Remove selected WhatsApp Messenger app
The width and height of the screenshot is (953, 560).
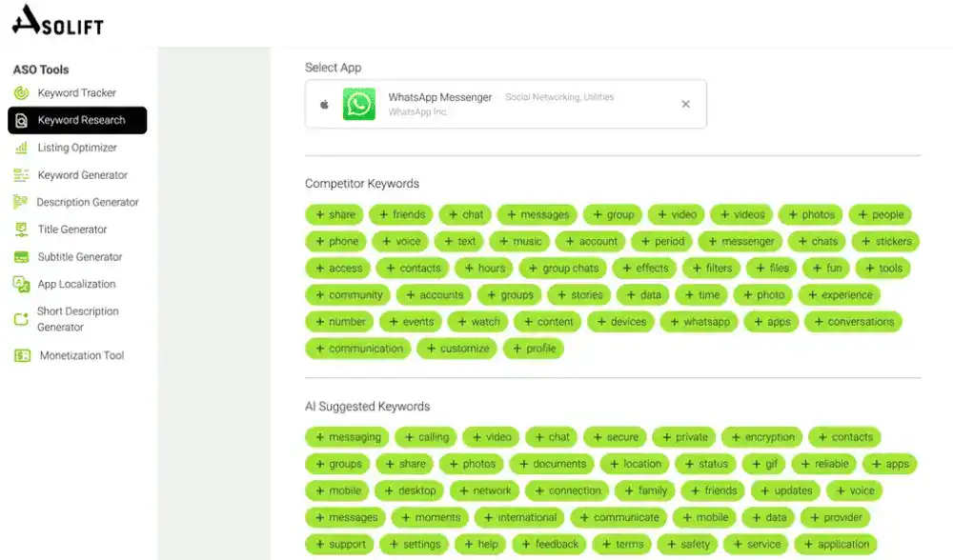tap(685, 105)
